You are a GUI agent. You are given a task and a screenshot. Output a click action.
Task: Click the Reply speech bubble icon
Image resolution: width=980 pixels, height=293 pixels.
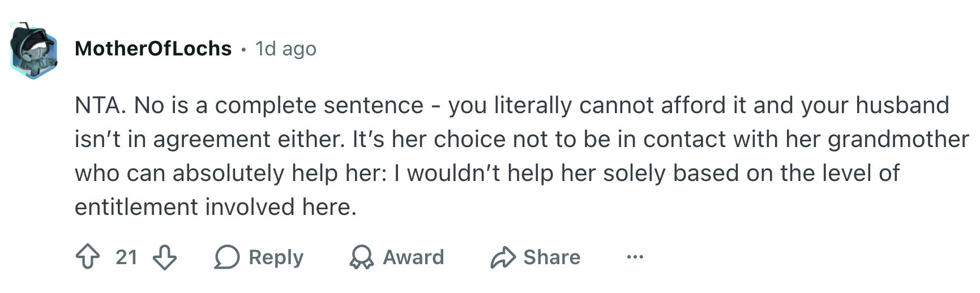click(227, 257)
